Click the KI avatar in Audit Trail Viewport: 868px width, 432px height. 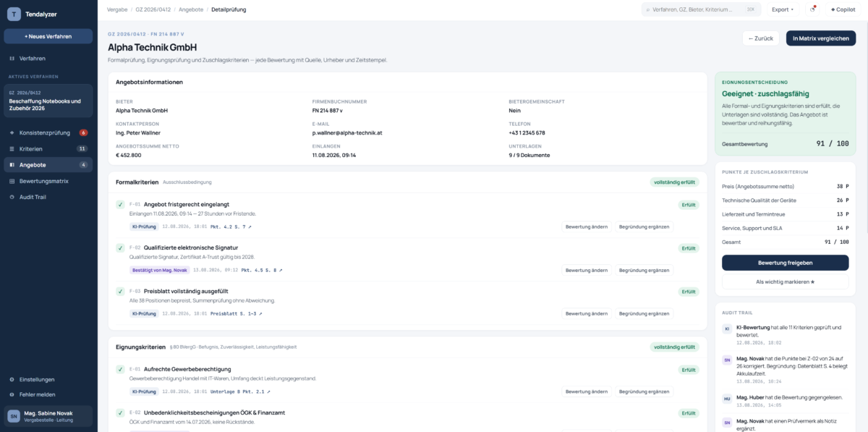click(727, 329)
